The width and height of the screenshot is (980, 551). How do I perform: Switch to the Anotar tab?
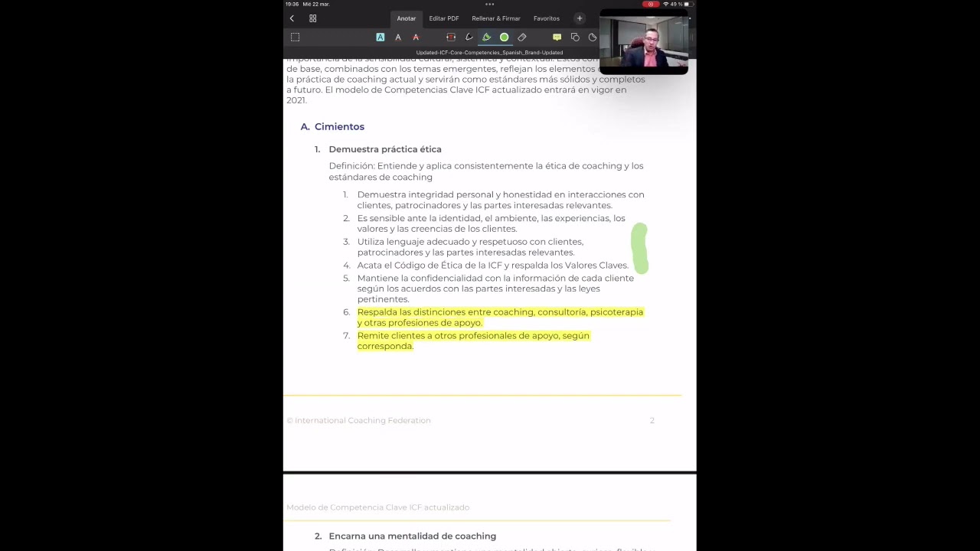406,18
